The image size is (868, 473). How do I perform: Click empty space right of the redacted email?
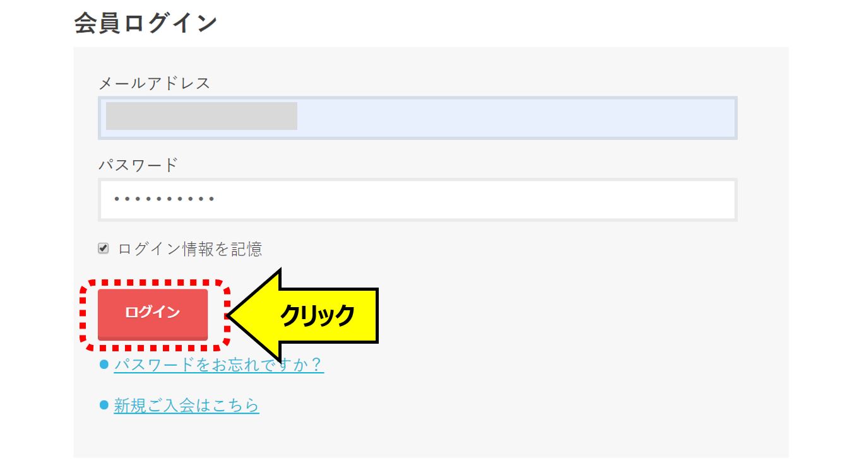pyautogui.click(x=514, y=118)
